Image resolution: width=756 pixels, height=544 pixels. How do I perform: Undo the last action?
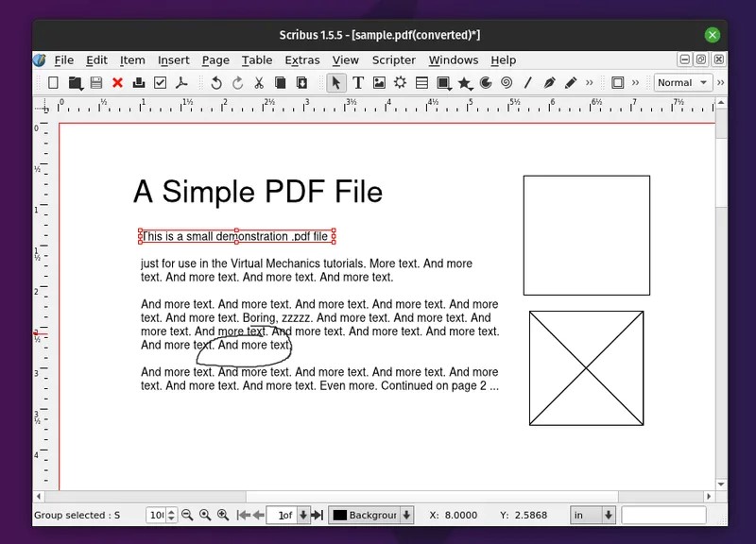tap(216, 83)
